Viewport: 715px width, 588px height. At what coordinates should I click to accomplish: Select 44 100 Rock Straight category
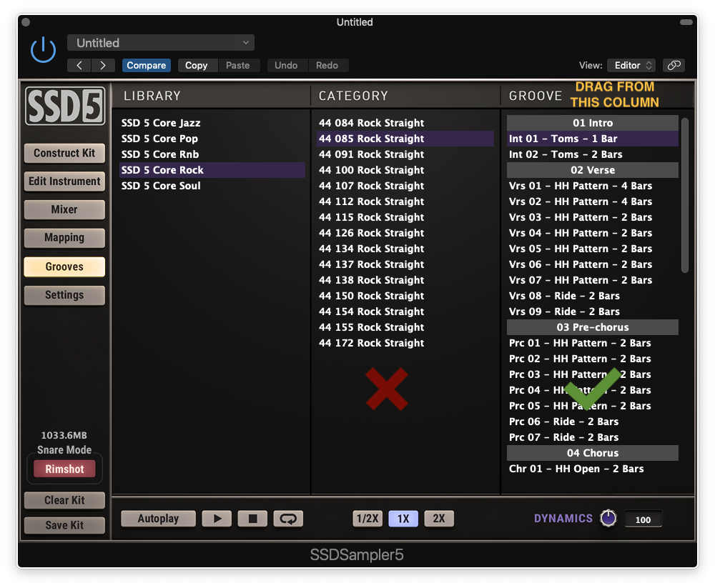coord(405,170)
